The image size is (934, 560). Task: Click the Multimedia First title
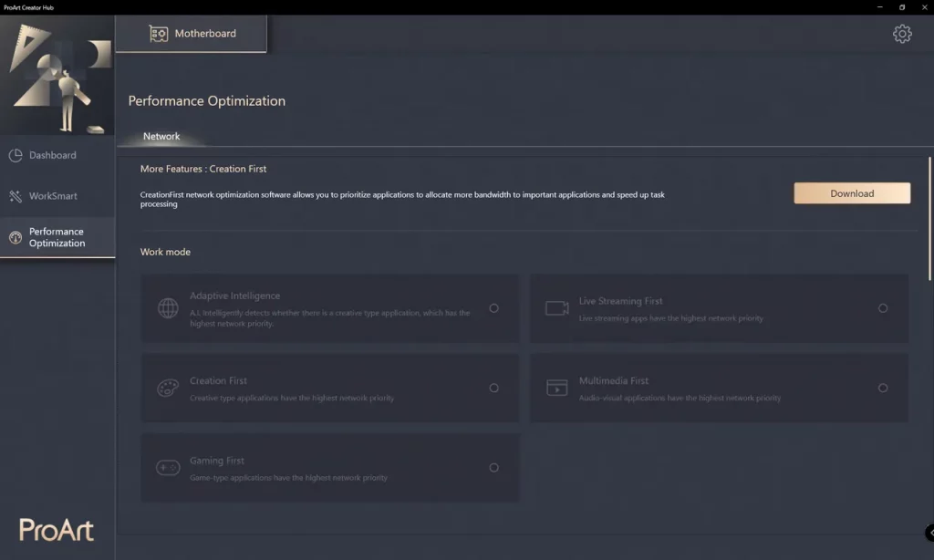pos(614,380)
